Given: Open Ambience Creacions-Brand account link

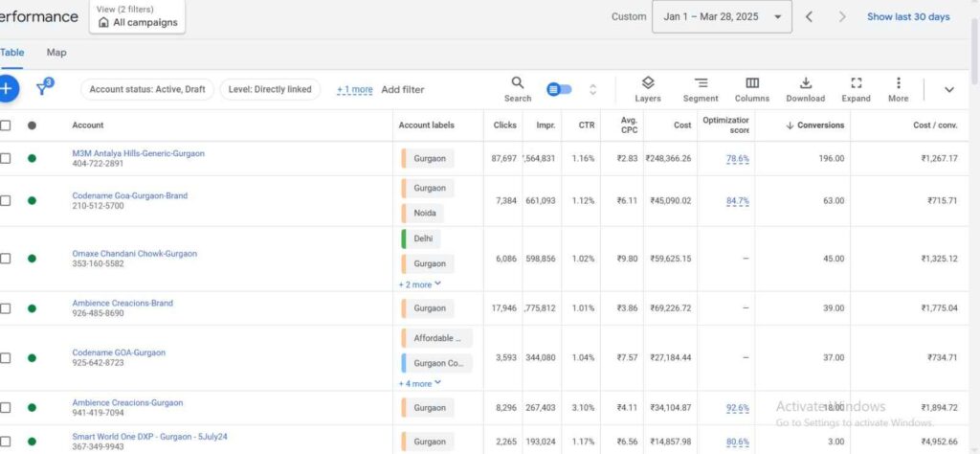Looking at the screenshot, I should click(122, 304).
